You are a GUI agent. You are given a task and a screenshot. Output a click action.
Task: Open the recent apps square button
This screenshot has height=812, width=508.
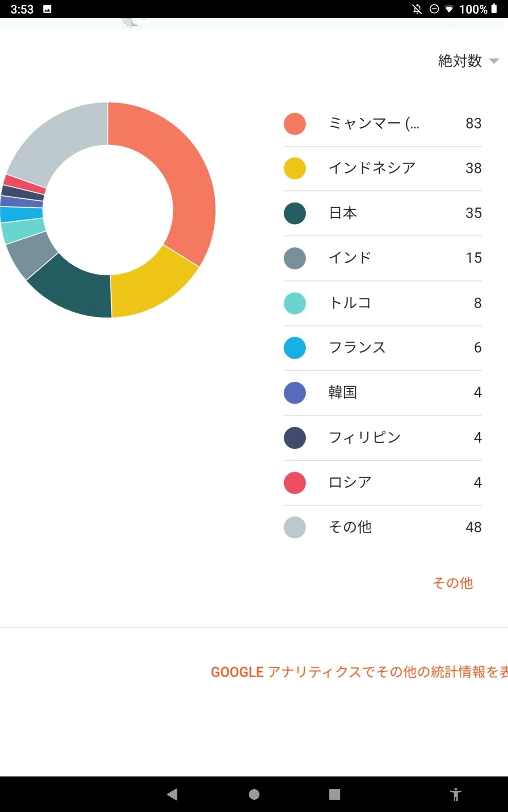tap(334, 794)
